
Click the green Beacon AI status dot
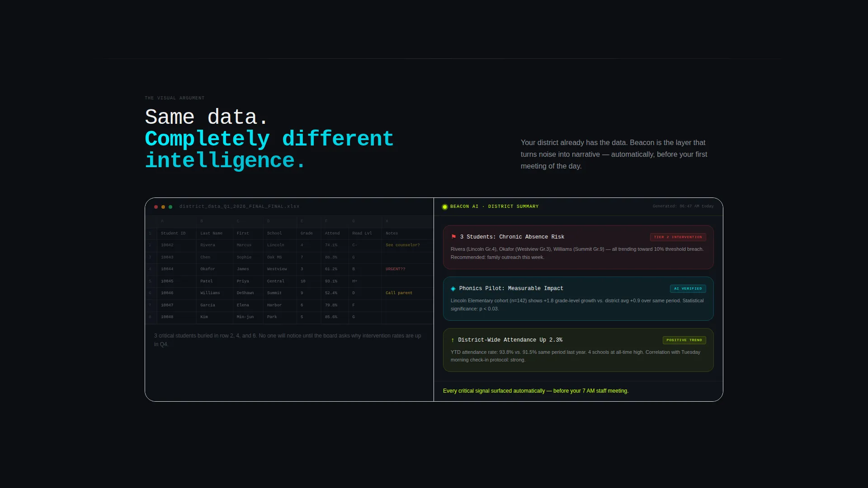445,207
